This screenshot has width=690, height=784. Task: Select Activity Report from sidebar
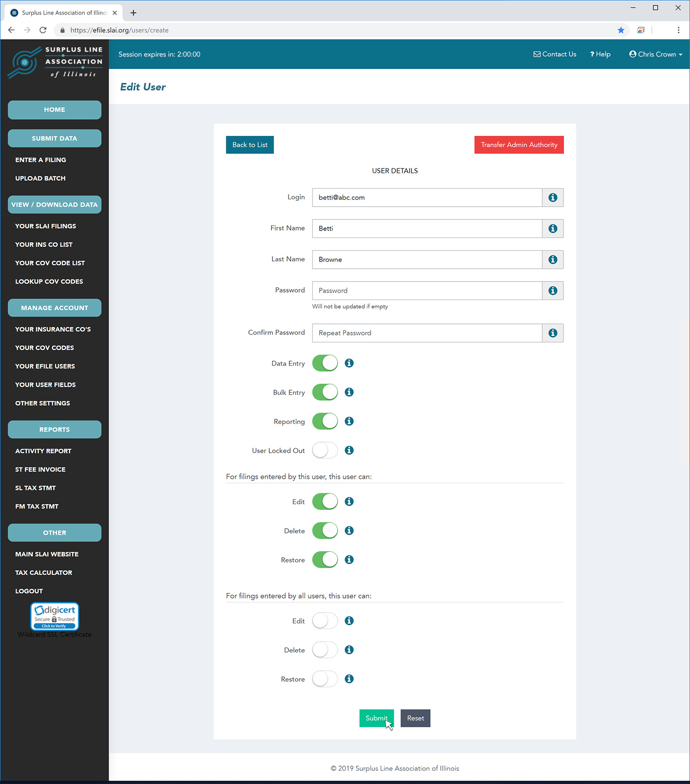pyautogui.click(x=43, y=451)
